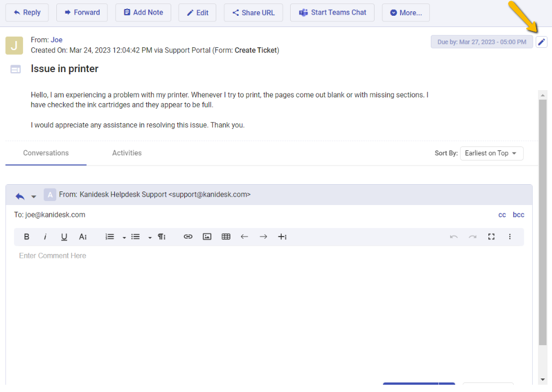Expand the bullet list style dropdown
This screenshot has height=392, width=552.
pyautogui.click(x=150, y=238)
